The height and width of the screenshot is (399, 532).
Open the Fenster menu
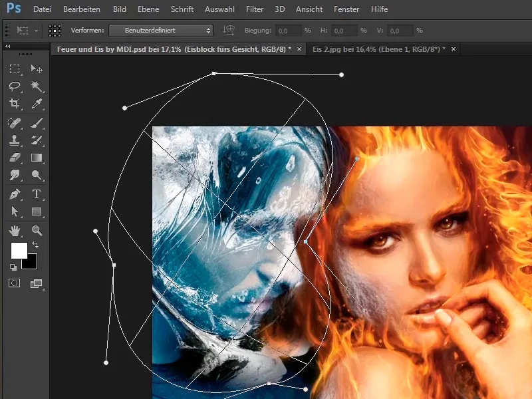click(x=346, y=9)
